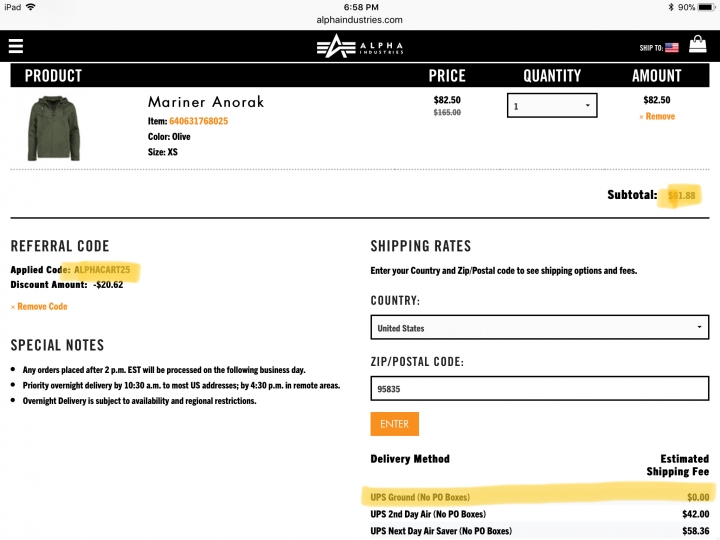Image resolution: width=720 pixels, height=540 pixels.
Task: Tap the 6:58 PM clock
Action: coord(361,7)
